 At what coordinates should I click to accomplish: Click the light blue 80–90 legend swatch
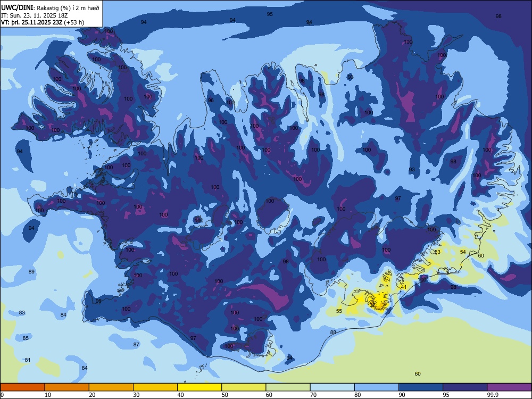377,387
